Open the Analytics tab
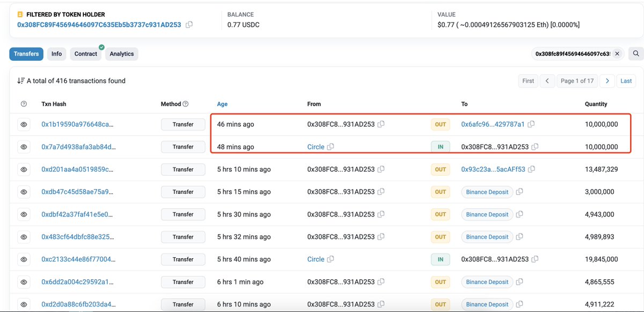 coord(122,54)
